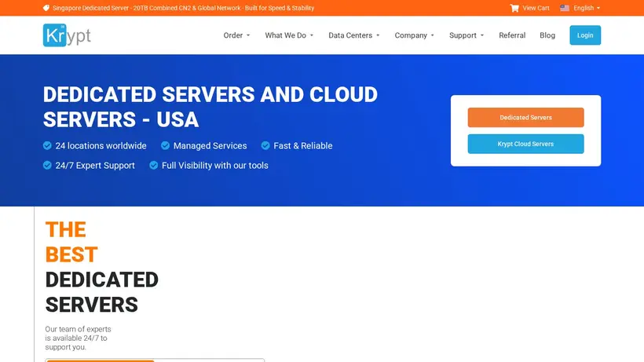Screen dimensions: 644x362
Task: Click the 'Fast & Reliable' text
Action: click(x=302, y=146)
